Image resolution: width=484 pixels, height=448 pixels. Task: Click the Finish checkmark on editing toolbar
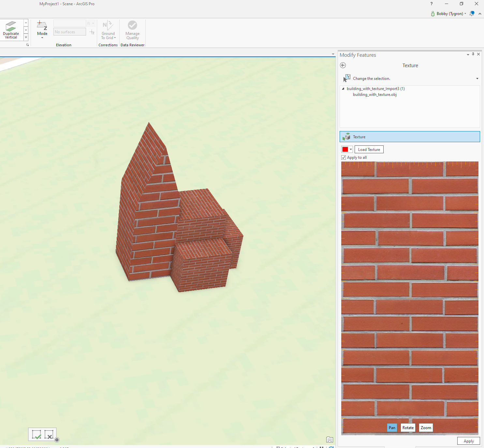(37, 435)
